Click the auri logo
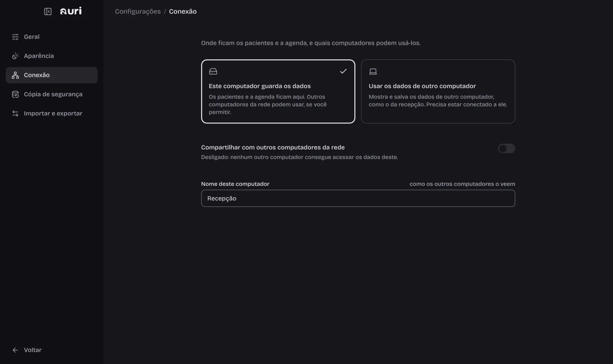 (x=71, y=11)
